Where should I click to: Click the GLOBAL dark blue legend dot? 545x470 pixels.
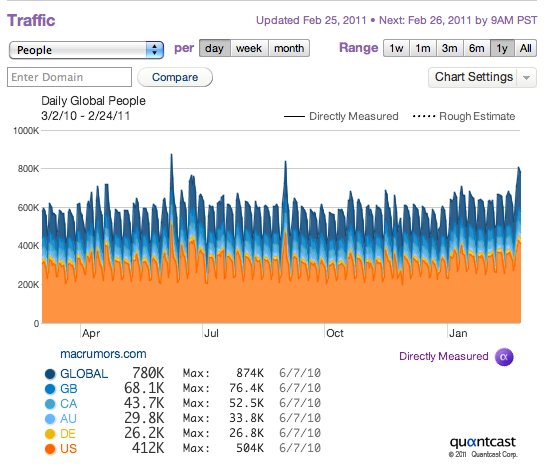coord(50,374)
